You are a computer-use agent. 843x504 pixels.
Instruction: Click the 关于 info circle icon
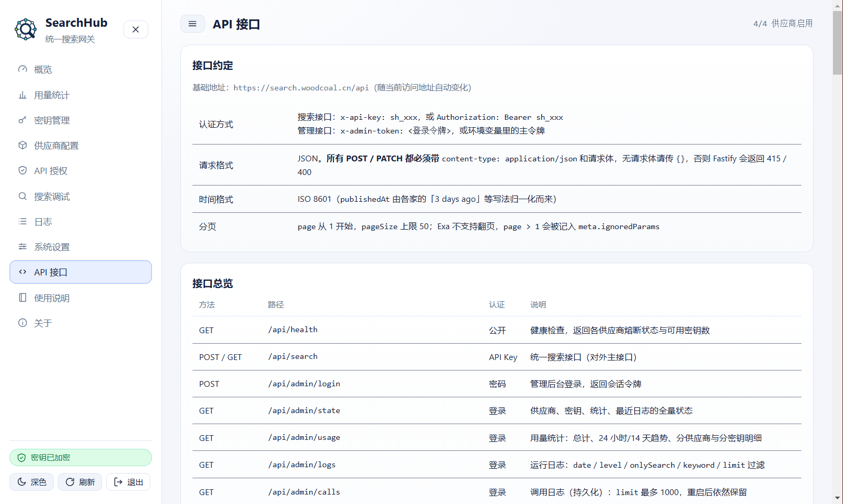(x=23, y=323)
